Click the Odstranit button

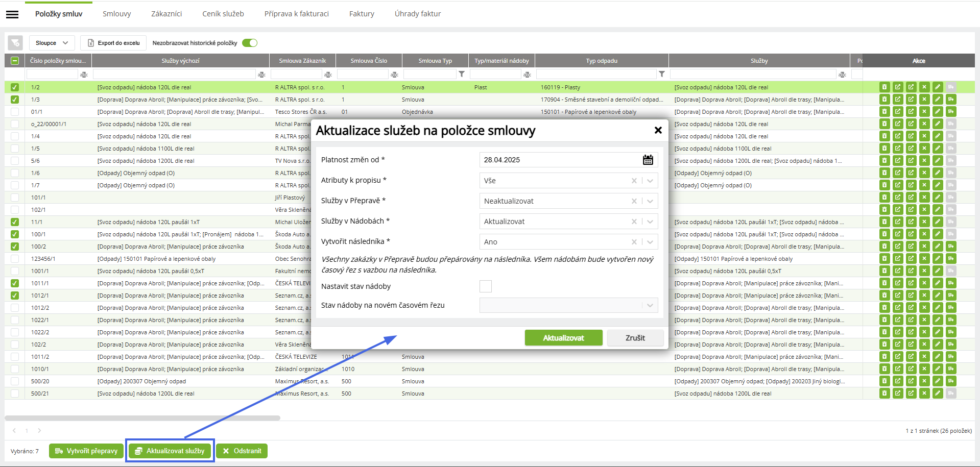242,451
